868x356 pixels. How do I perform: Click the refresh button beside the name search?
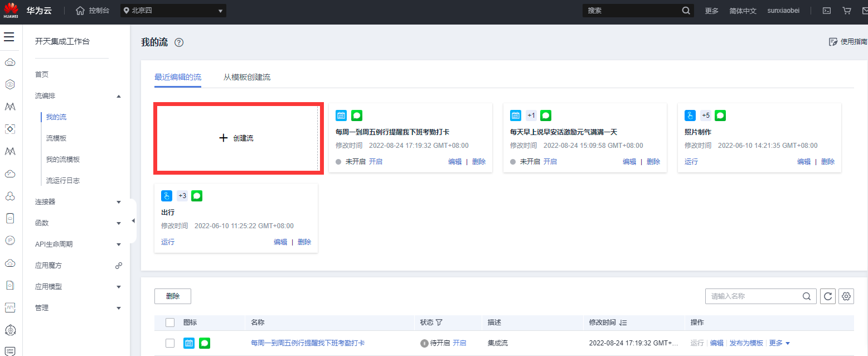tap(828, 296)
